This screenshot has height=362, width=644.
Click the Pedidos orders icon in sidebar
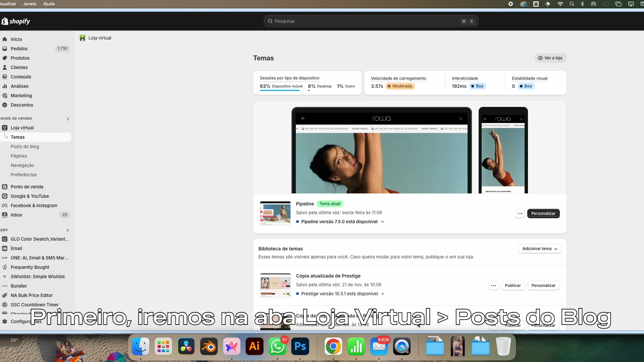click(x=5, y=49)
